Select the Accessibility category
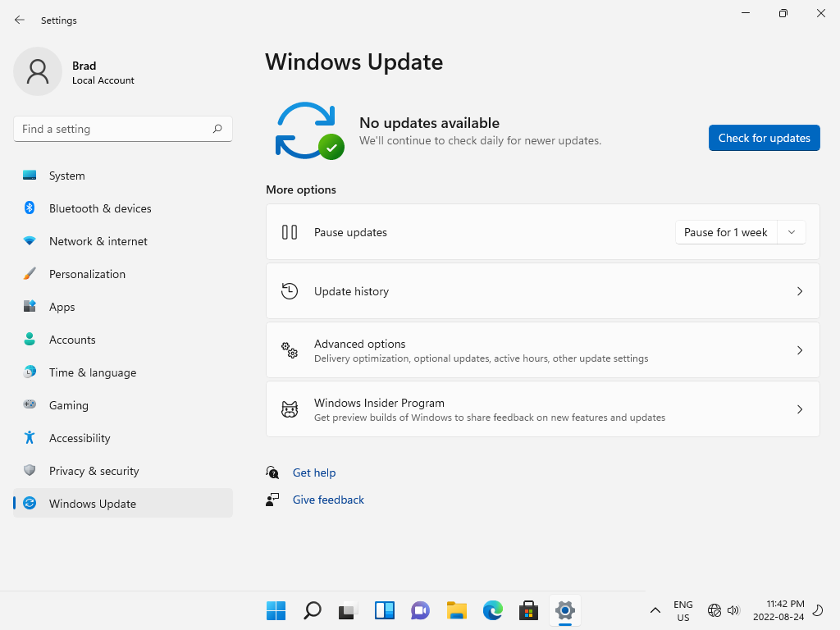Image resolution: width=840 pixels, height=630 pixels. click(x=123, y=437)
